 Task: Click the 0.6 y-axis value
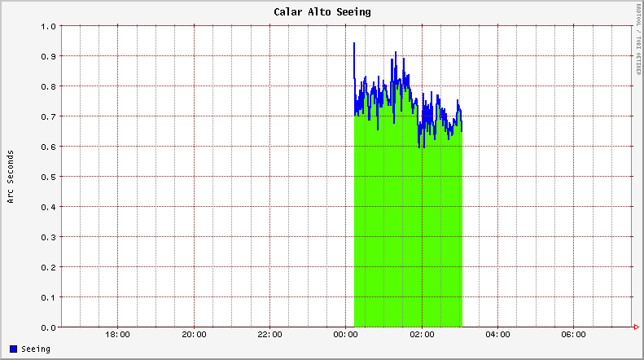[48, 147]
